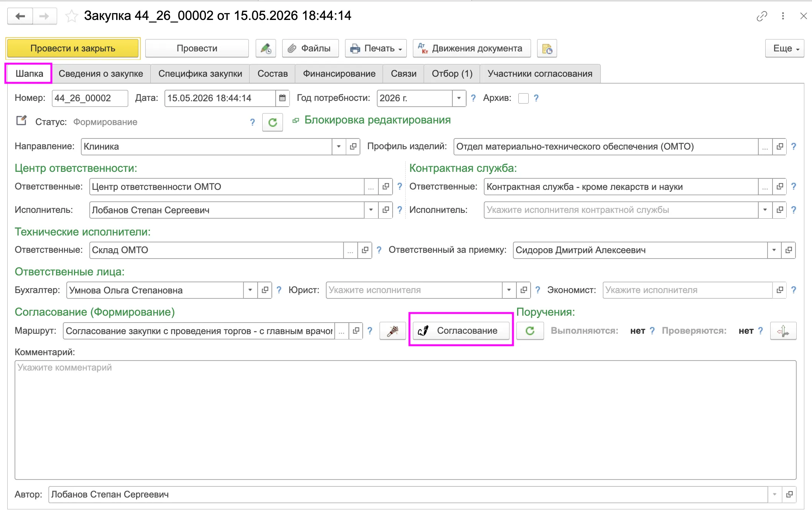This screenshot has height=514, width=812.
Task: Click the edit icon left of Статус
Action: (x=21, y=121)
